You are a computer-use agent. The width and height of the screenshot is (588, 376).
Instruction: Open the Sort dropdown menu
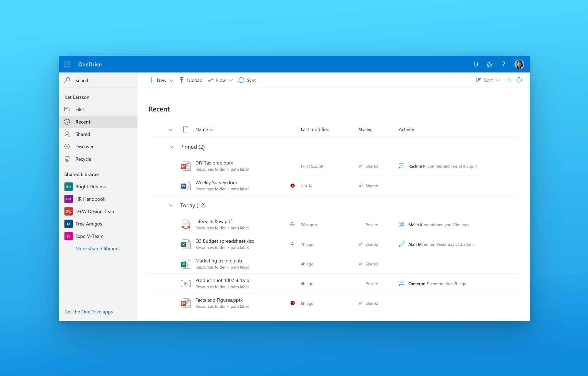489,80
